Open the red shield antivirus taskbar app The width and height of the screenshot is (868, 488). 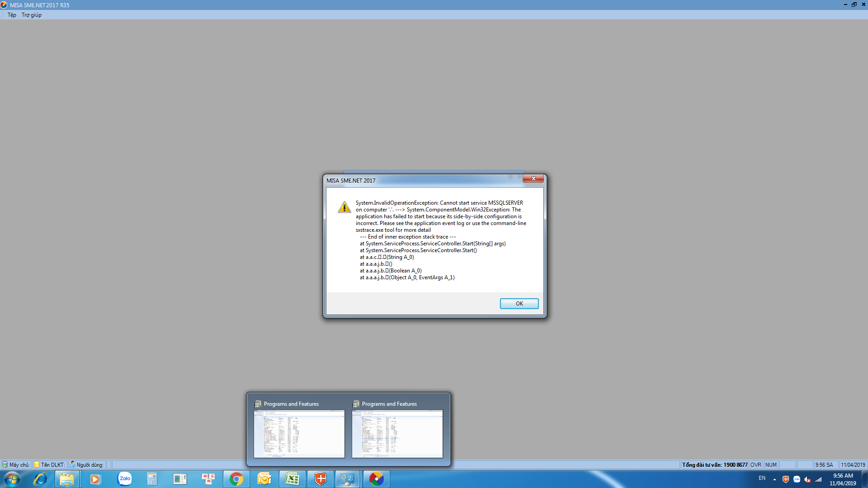321,479
